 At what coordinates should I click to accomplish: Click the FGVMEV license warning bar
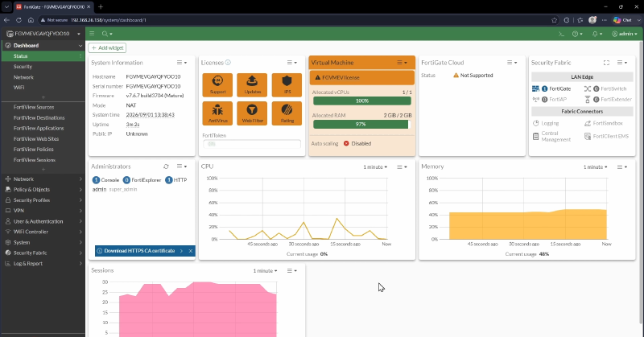pyautogui.click(x=361, y=77)
